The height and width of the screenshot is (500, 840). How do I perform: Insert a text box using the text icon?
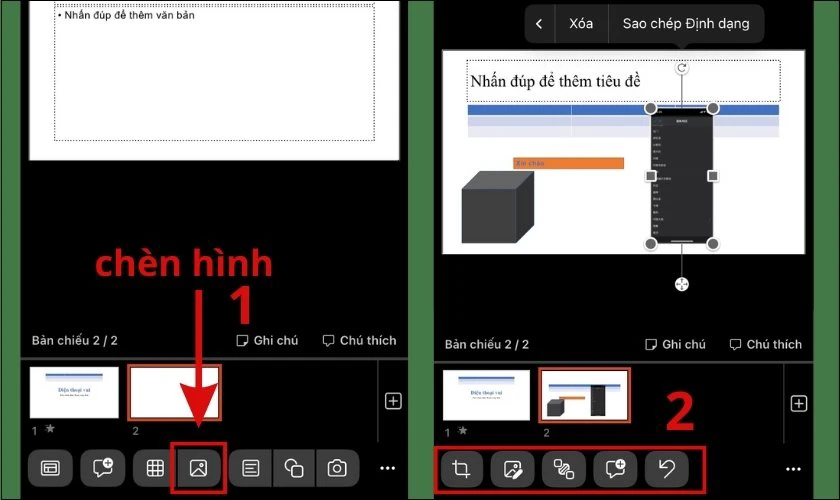[250, 468]
